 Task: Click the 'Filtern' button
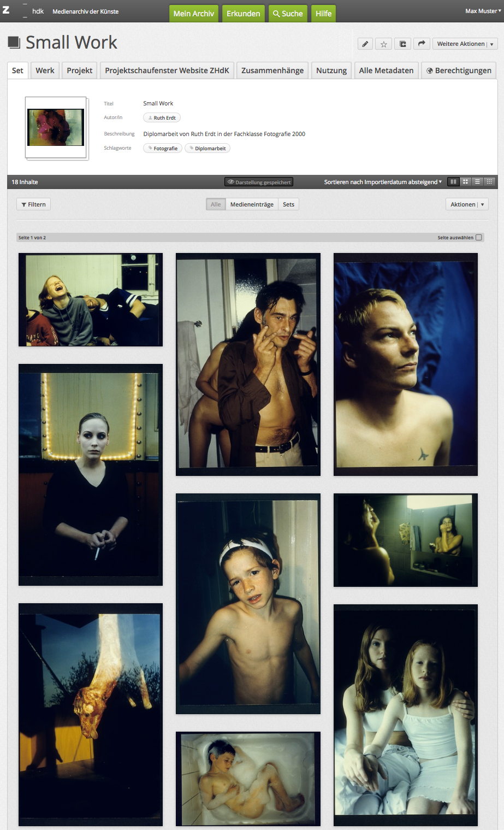(33, 204)
